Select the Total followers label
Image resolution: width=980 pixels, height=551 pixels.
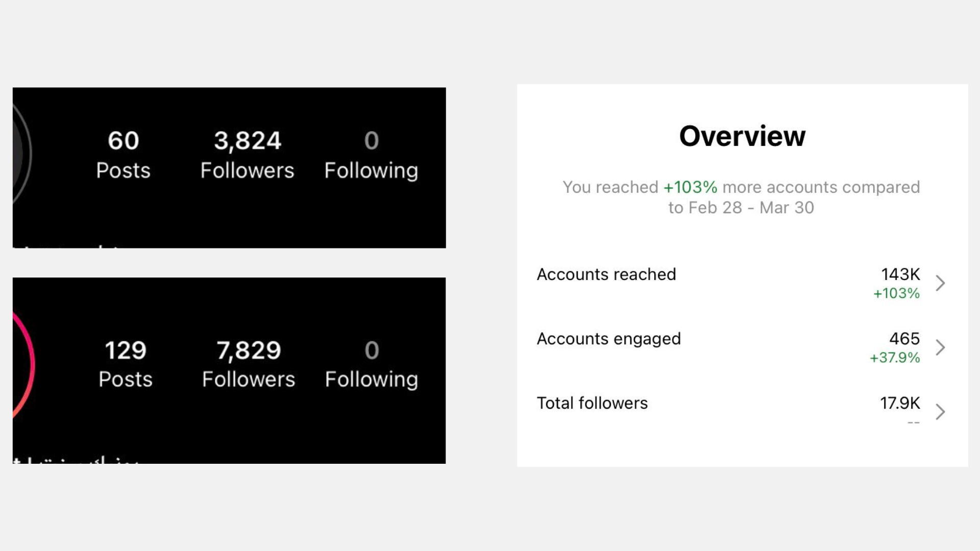tap(592, 403)
